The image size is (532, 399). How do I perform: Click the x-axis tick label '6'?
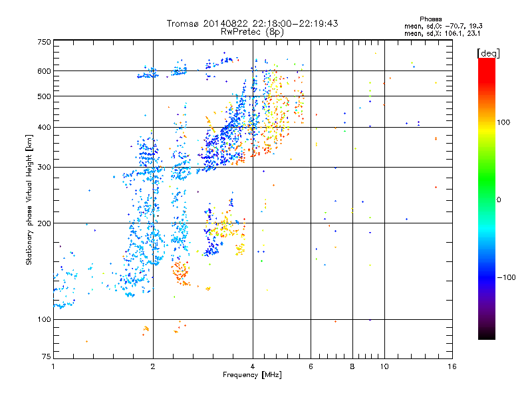point(311,366)
